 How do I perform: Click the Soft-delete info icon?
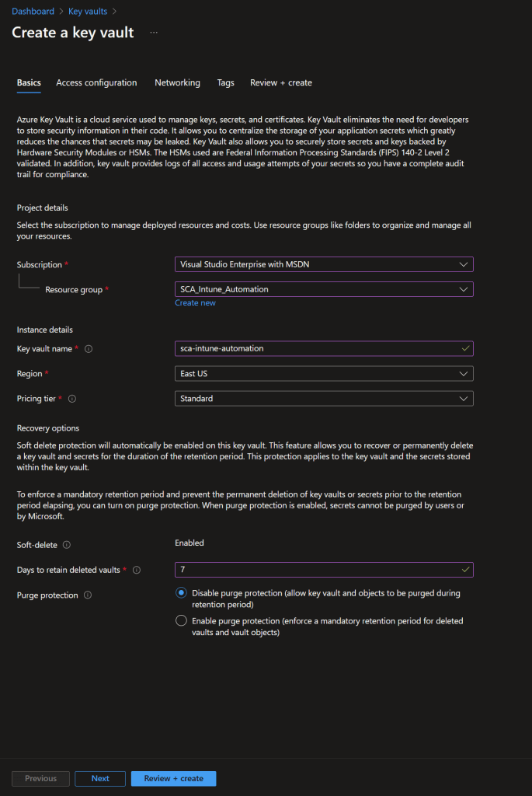point(66,546)
